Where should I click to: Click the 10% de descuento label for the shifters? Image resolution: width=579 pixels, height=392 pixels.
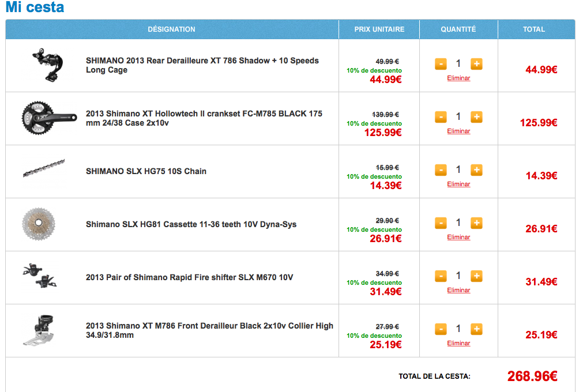click(x=374, y=282)
